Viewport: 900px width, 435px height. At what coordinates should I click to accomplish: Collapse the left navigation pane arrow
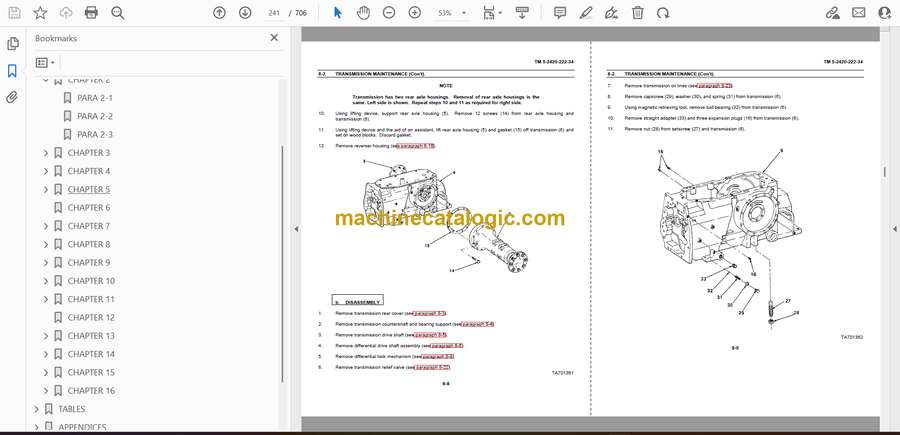297,229
